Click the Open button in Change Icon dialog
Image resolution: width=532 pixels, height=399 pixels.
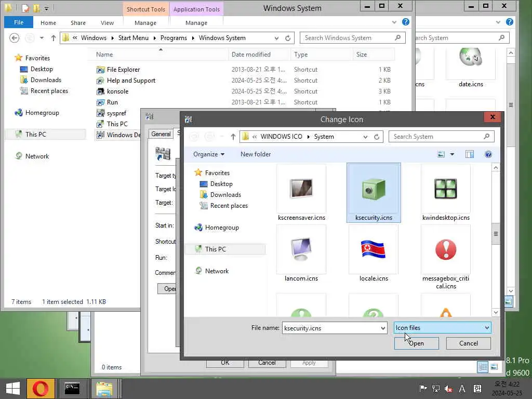(416, 343)
